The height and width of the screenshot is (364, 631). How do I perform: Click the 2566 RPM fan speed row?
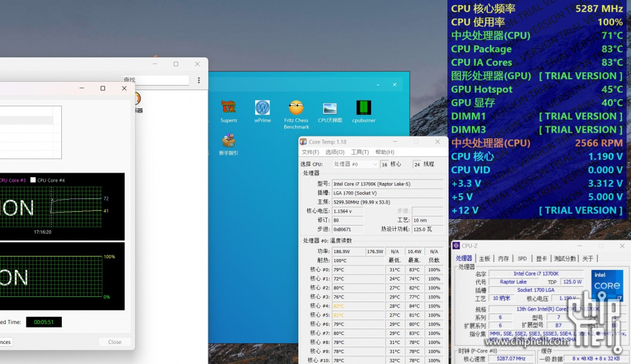pos(537,143)
